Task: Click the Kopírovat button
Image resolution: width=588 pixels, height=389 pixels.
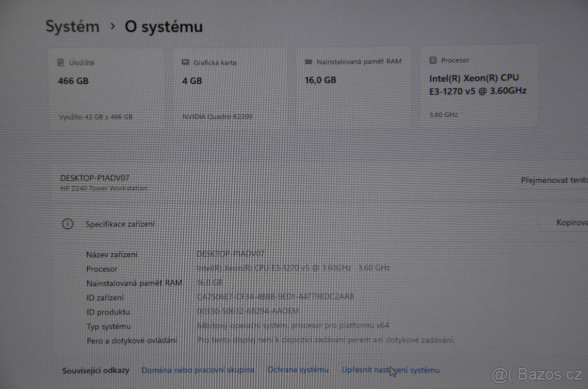Action: 573,222
